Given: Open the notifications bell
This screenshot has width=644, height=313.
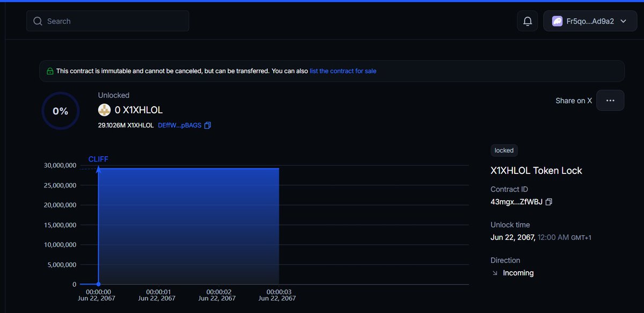Looking at the screenshot, I should tap(528, 21).
